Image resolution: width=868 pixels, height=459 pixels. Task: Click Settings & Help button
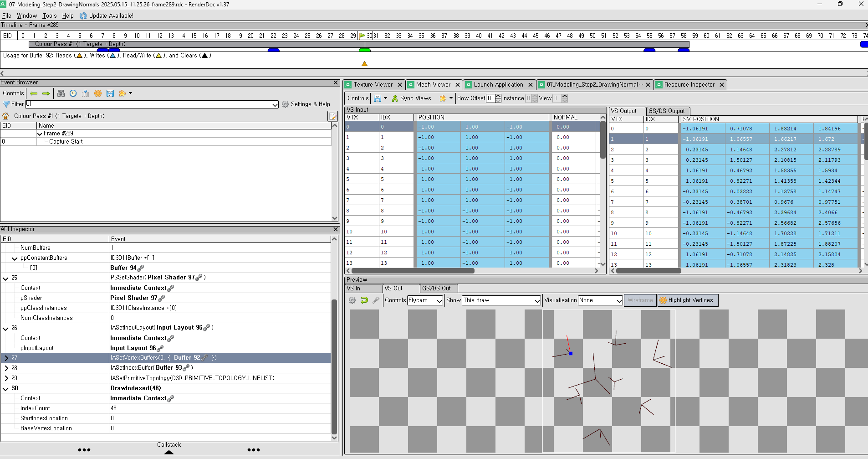pyautogui.click(x=306, y=104)
